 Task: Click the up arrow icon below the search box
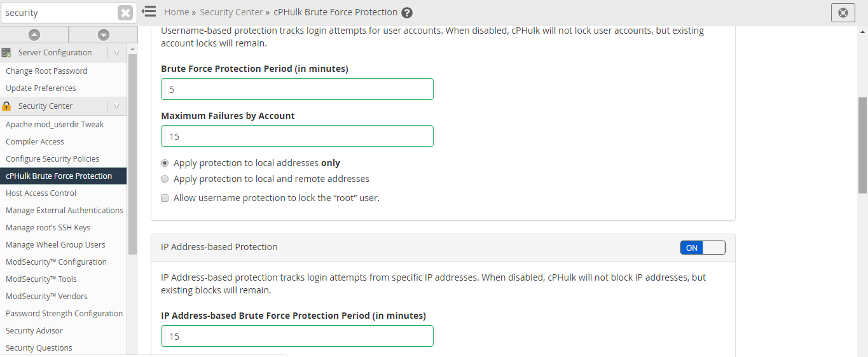click(x=34, y=35)
